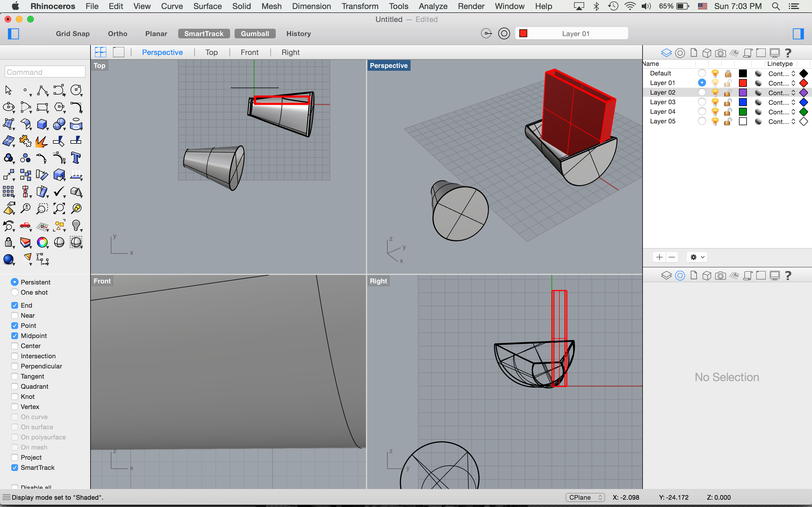The image size is (812, 507).
Task: Open the Surface menu
Action: pos(207,6)
